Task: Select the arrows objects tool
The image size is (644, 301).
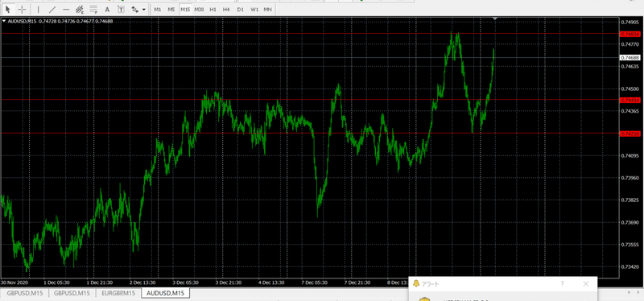Action: (x=135, y=9)
